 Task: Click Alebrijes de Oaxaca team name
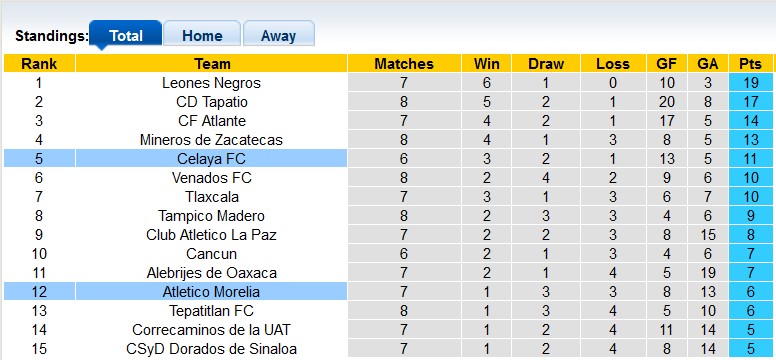point(211,272)
